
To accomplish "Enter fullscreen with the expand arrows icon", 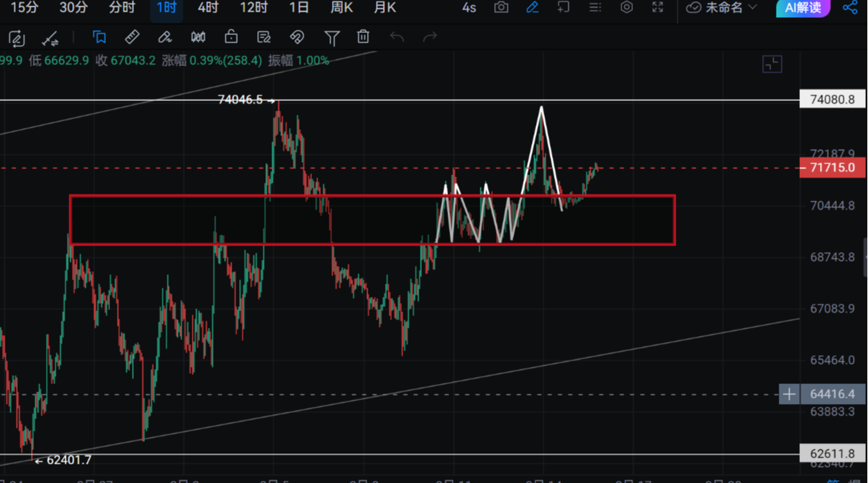I will click(658, 8).
